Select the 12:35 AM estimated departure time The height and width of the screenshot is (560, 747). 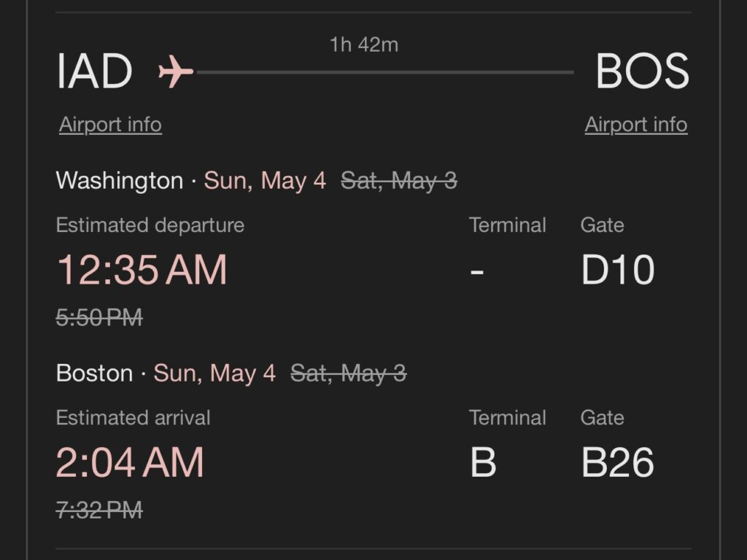point(142,270)
